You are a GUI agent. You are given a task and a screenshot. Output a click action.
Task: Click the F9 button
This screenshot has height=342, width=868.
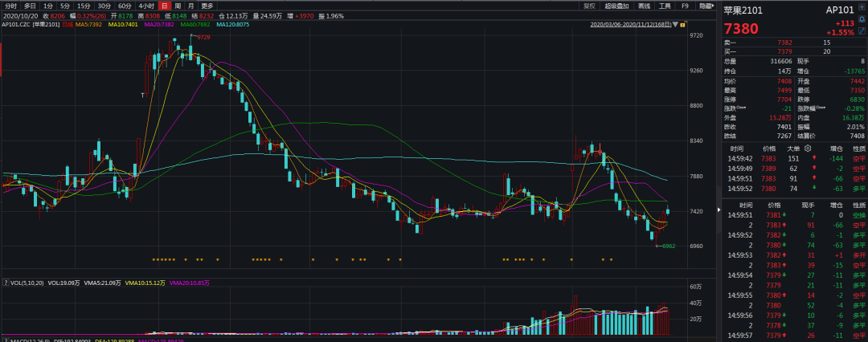[x=686, y=6]
